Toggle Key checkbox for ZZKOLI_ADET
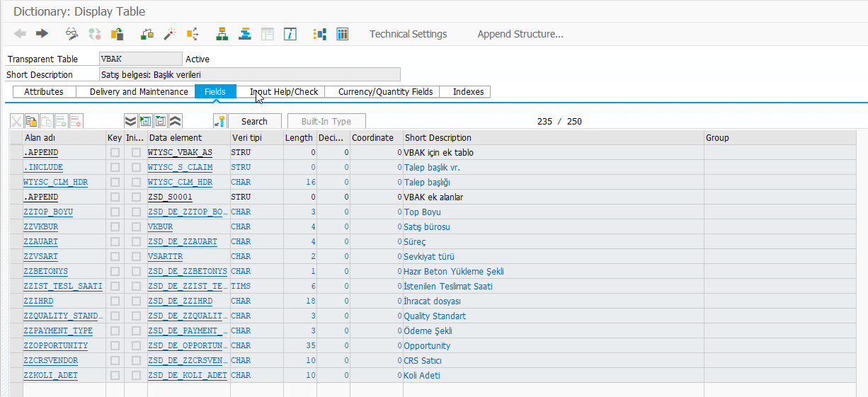 click(x=115, y=375)
